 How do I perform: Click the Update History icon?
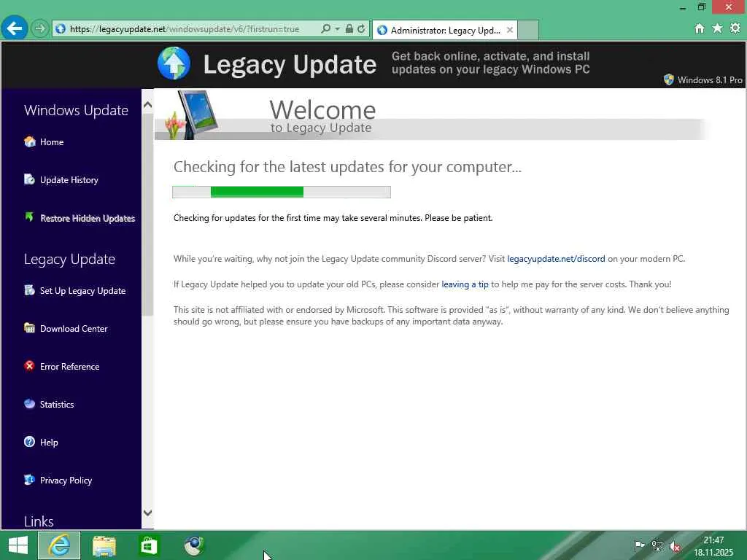point(29,179)
